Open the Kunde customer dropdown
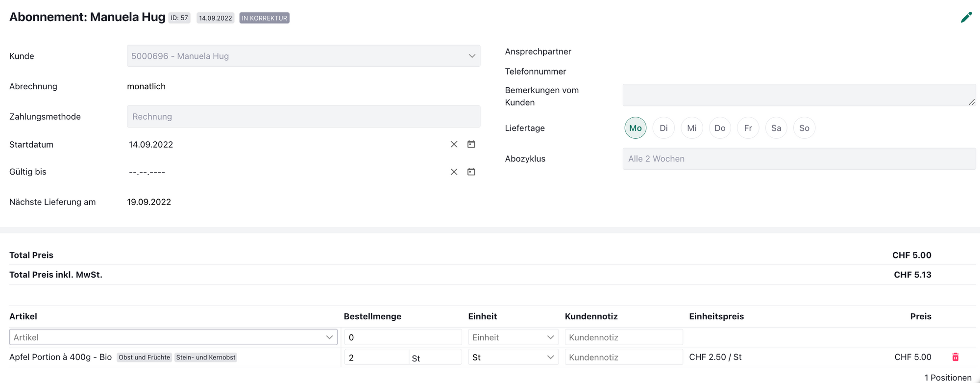This screenshot has width=980, height=383. point(303,56)
